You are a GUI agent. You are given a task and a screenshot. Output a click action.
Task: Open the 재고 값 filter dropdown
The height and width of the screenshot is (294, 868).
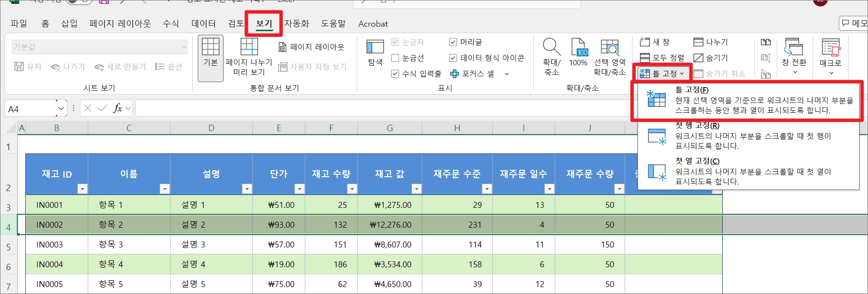click(x=416, y=189)
